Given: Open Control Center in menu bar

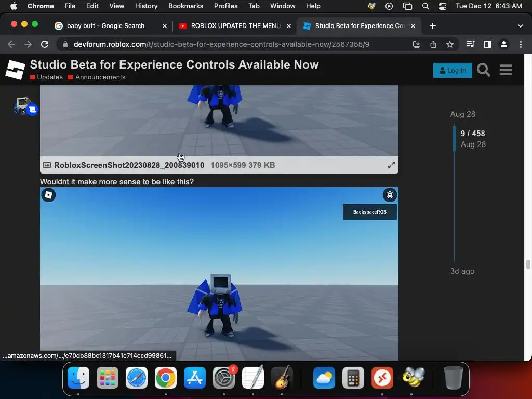Looking at the screenshot, I should pyautogui.click(x=443, y=6).
